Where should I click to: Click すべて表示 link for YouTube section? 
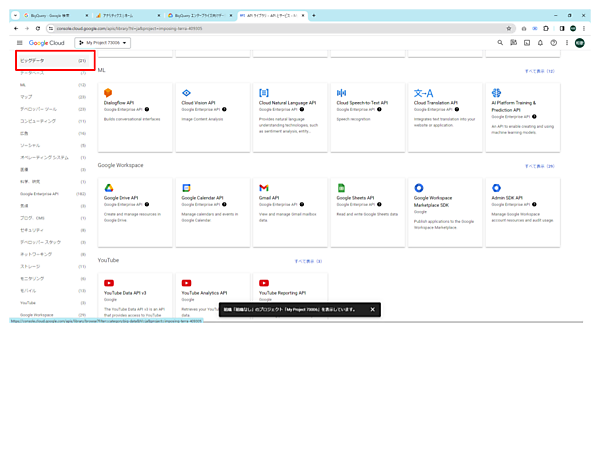click(x=308, y=261)
